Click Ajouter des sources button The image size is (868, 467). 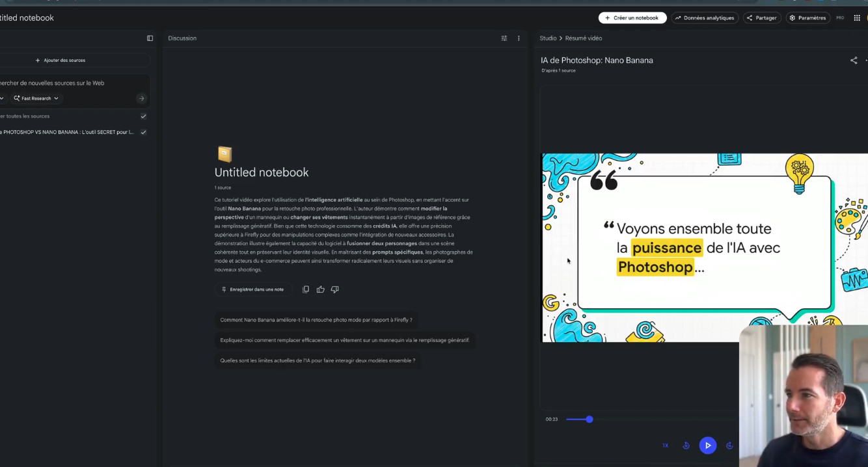pyautogui.click(x=61, y=60)
